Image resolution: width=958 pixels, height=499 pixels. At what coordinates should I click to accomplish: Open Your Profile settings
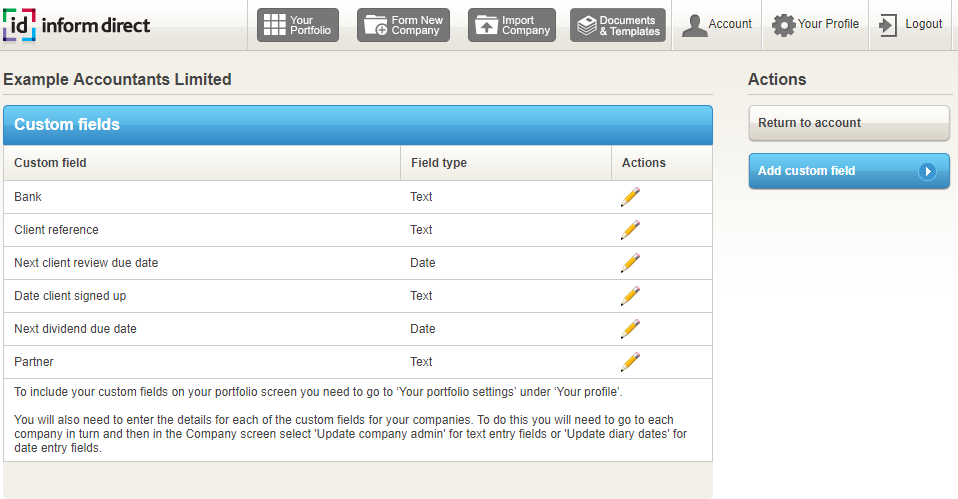[815, 25]
